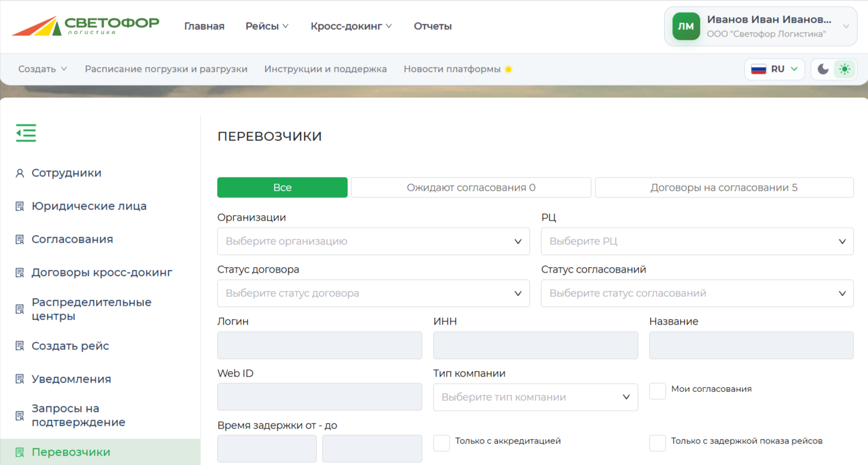Screen dimensions: 868x465
Task: Click the icon beside Распределительные центры
Action: pyautogui.click(x=20, y=309)
